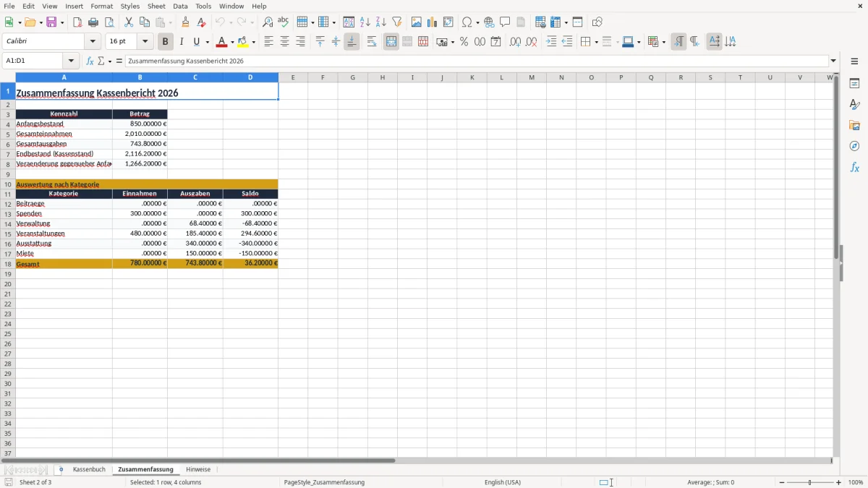Clear direct formatting
Screen dimensions: 868x488
pyautogui.click(x=201, y=22)
